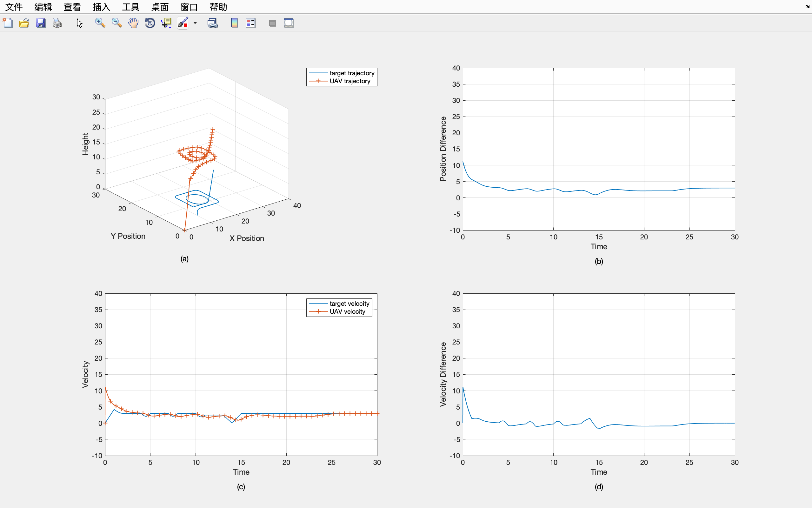Select the Rotate 3D tool

click(150, 23)
